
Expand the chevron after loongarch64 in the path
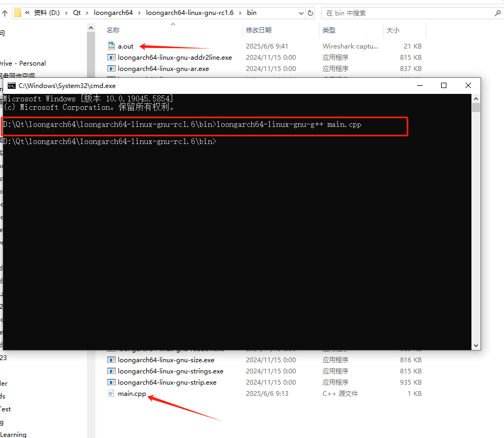click(139, 13)
